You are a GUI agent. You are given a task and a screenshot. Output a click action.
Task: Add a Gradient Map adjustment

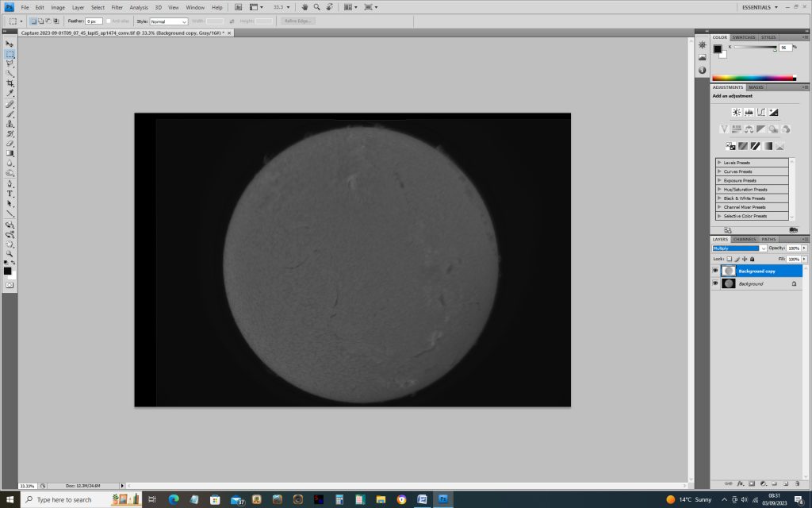[x=768, y=146]
